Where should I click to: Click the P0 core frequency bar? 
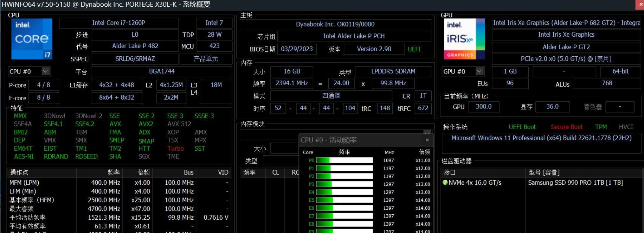344,160
